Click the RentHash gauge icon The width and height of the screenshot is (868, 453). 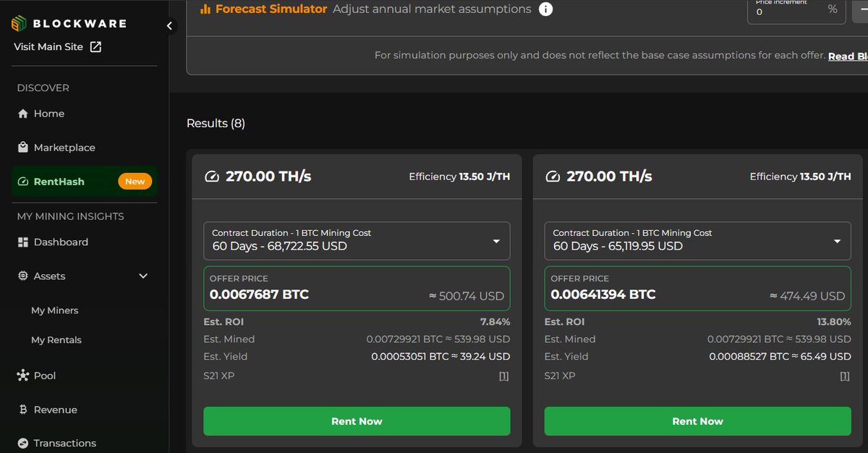tap(22, 182)
